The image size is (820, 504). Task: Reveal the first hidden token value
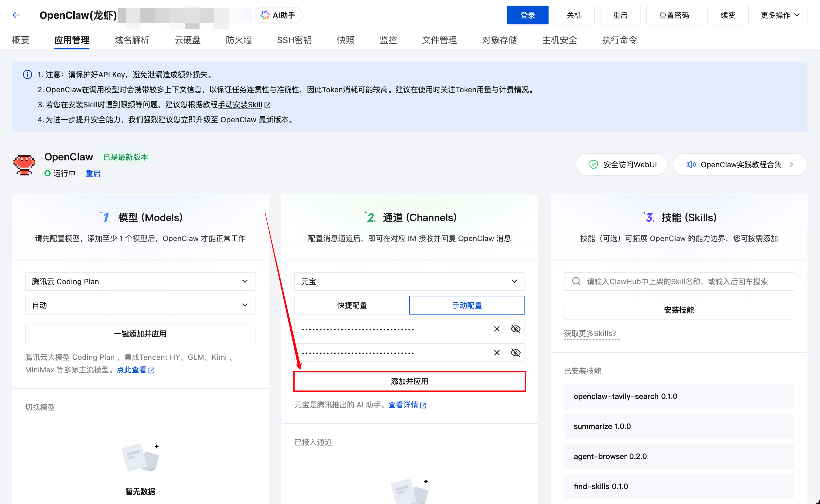click(x=515, y=329)
